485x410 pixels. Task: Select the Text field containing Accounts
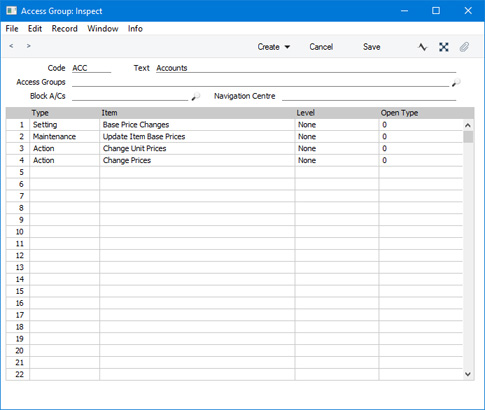pos(306,68)
